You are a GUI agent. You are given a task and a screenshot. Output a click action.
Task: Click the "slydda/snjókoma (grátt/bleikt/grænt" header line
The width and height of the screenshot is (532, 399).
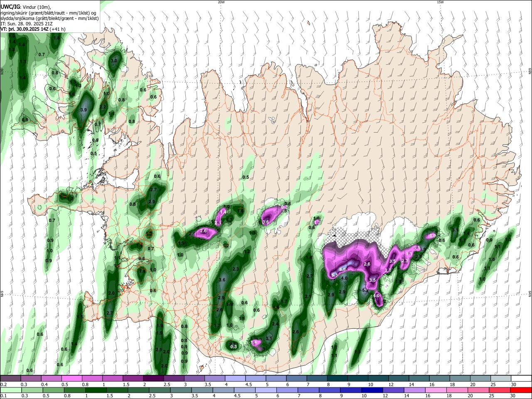(49, 19)
